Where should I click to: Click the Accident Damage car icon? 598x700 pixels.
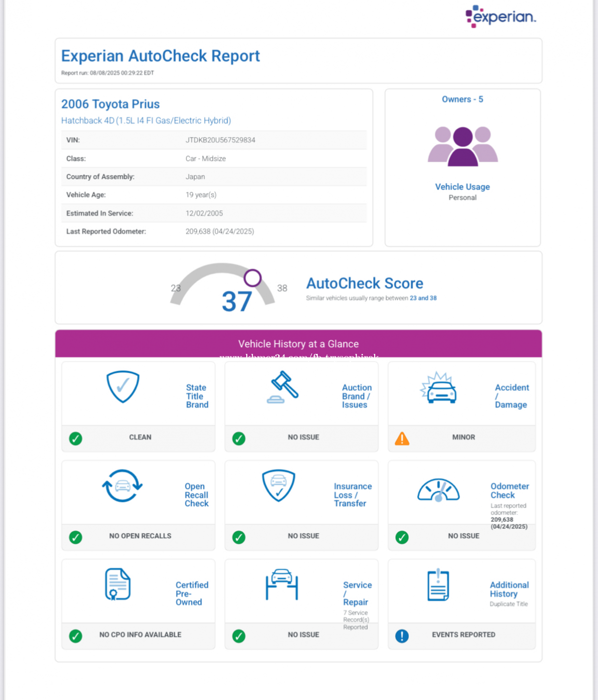tap(439, 388)
